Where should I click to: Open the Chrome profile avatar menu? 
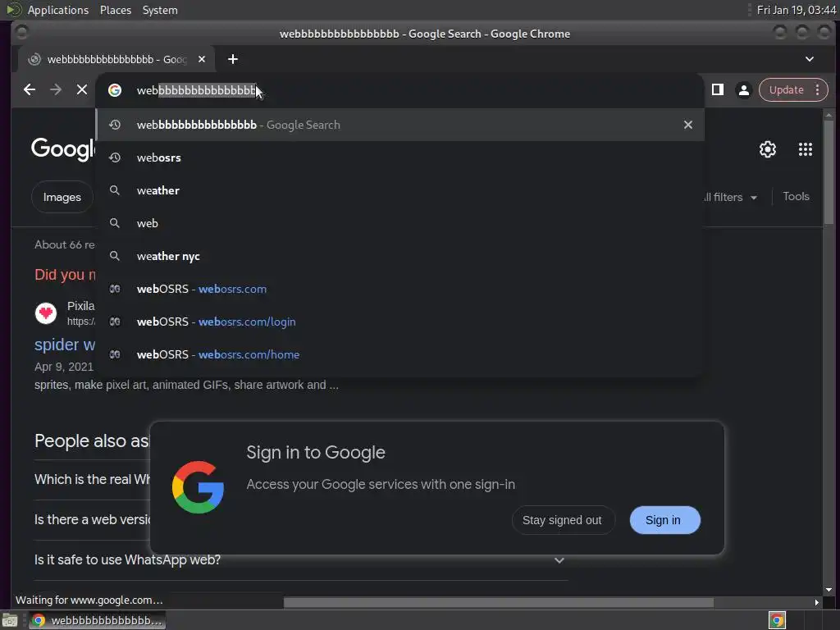pos(743,90)
